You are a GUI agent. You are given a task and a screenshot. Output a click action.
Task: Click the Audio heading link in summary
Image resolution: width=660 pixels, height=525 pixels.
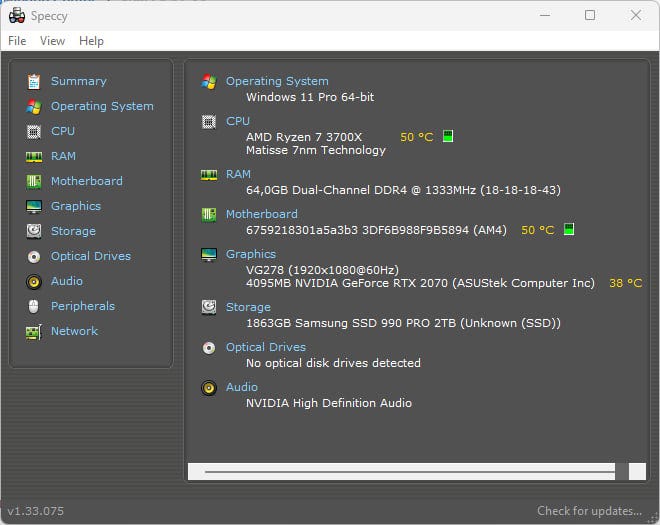pos(242,387)
